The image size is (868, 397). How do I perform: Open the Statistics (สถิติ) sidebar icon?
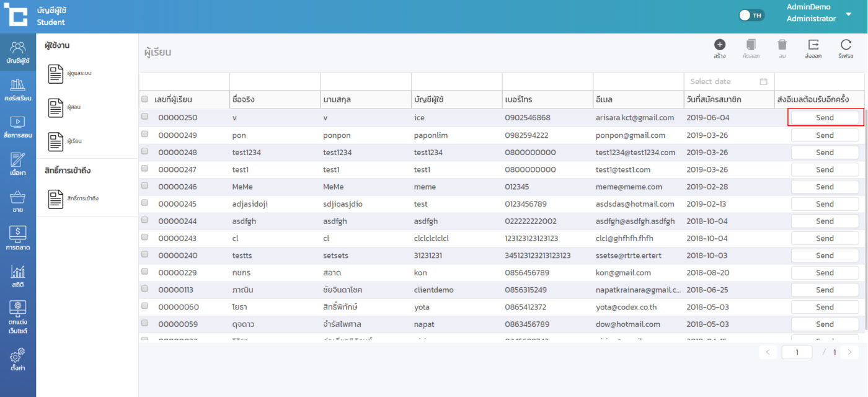18,275
